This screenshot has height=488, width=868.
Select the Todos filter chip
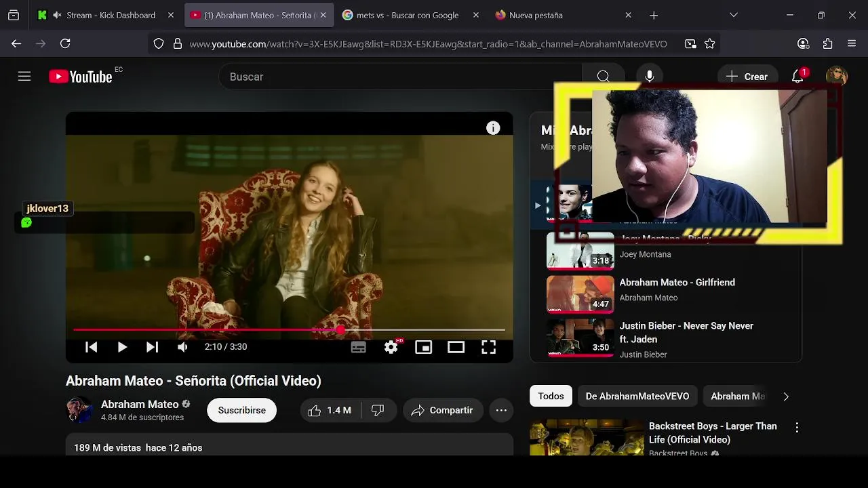[x=551, y=396]
